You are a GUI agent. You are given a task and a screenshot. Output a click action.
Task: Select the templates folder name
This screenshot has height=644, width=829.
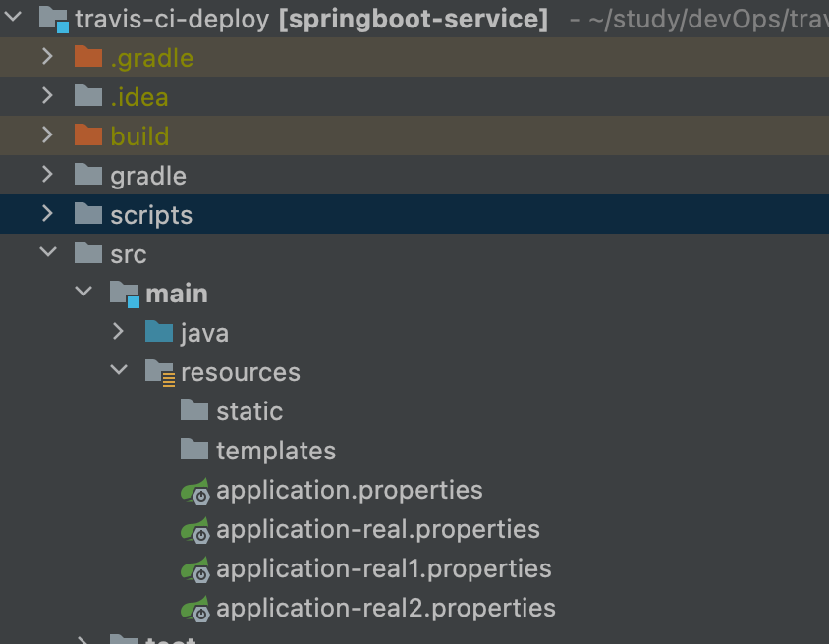click(x=276, y=451)
